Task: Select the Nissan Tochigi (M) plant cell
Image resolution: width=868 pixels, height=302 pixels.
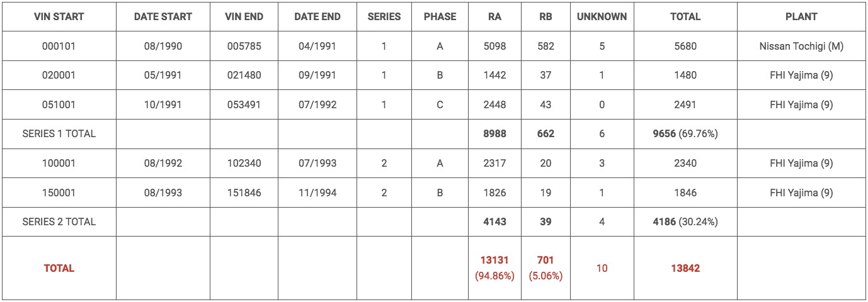Action: 801,46
